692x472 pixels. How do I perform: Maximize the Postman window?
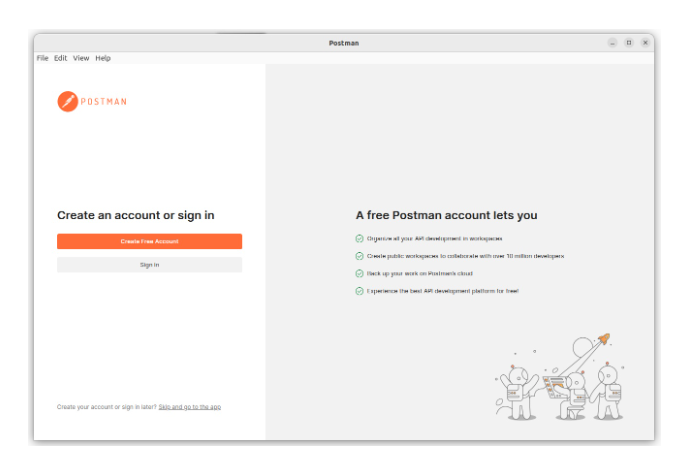[629, 43]
